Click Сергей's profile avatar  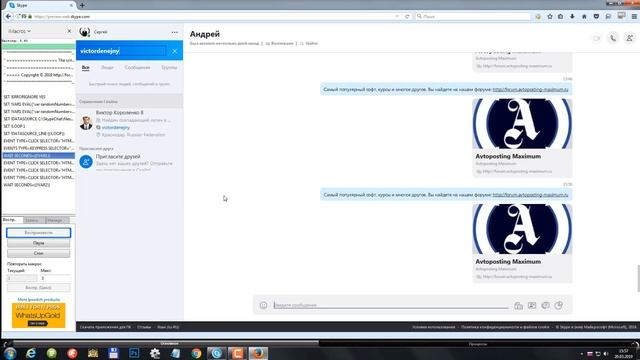click(x=84, y=32)
